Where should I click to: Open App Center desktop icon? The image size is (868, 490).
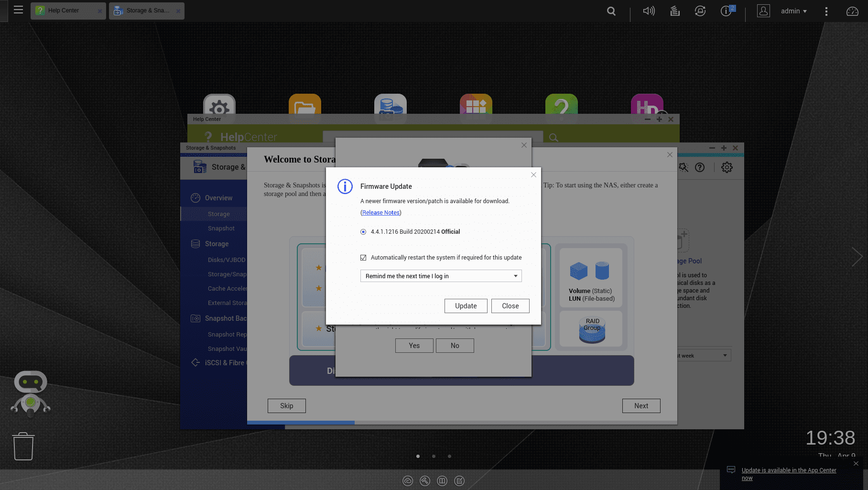476,104
